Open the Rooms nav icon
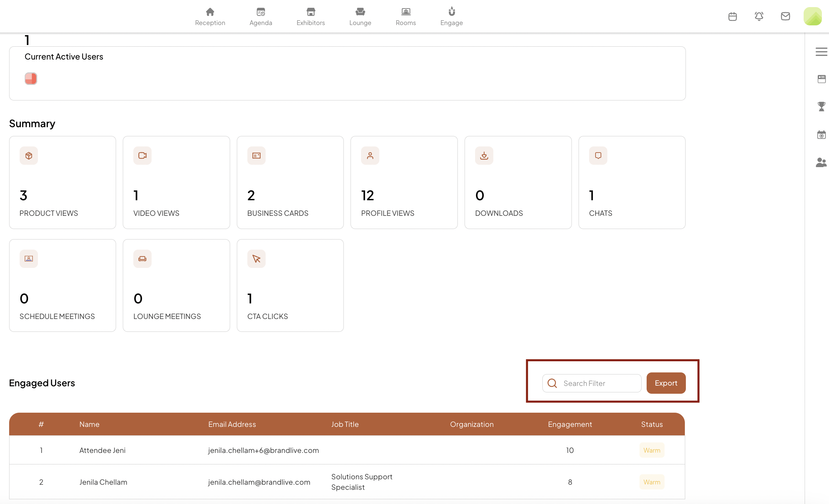829x504 pixels. pyautogui.click(x=406, y=12)
